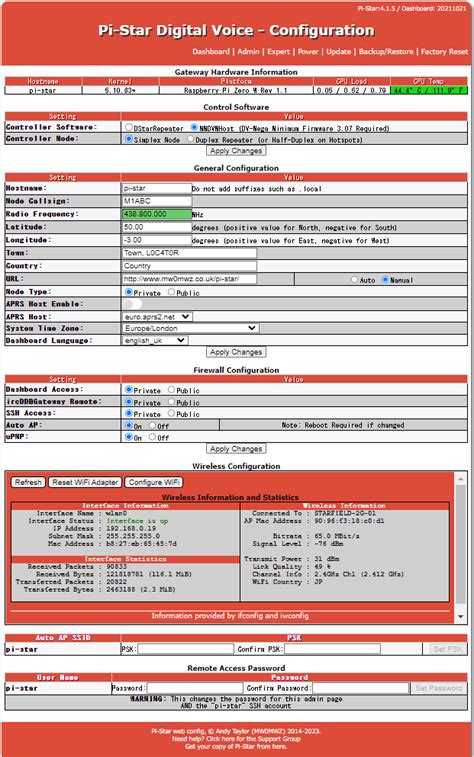Screen dimensions: 474x757
Task: Click the Confirm PSK field
Action: pos(332,649)
